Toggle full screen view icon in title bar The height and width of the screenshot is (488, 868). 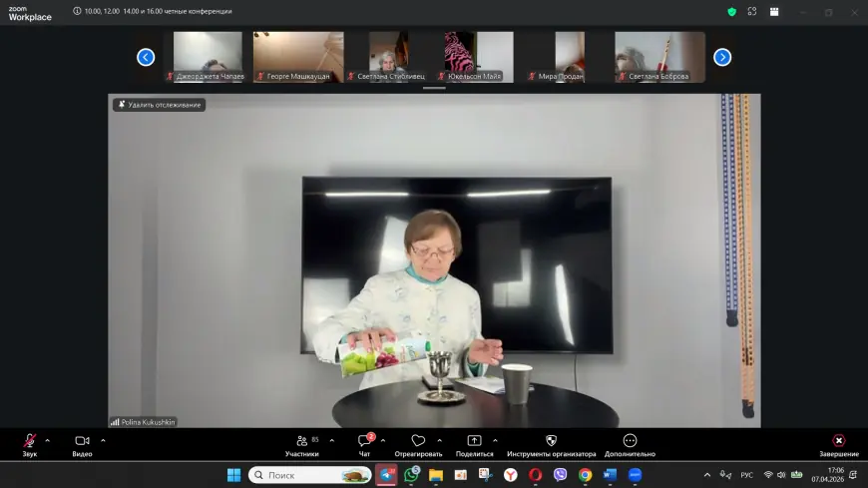click(x=752, y=12)
